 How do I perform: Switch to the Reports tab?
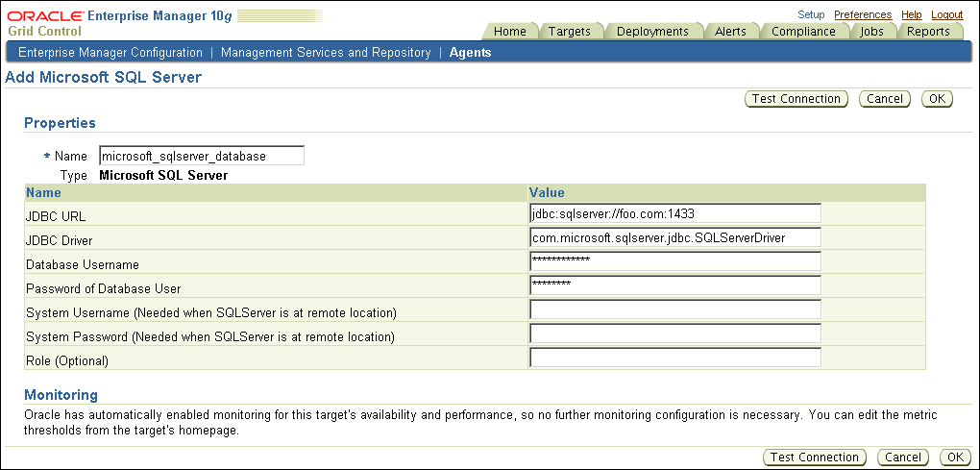927,32
